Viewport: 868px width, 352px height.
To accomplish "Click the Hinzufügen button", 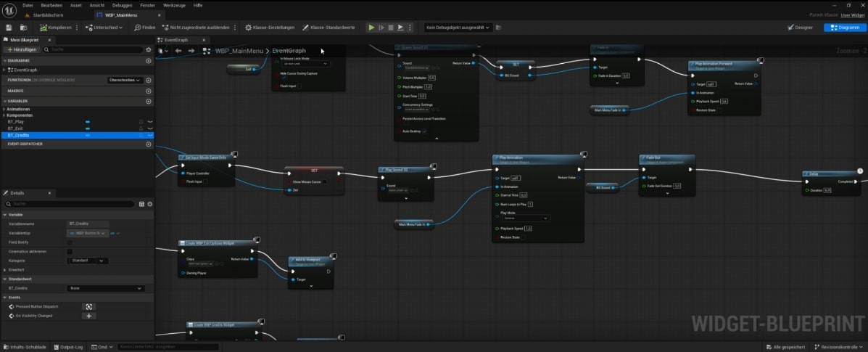I will click(22, 49).
